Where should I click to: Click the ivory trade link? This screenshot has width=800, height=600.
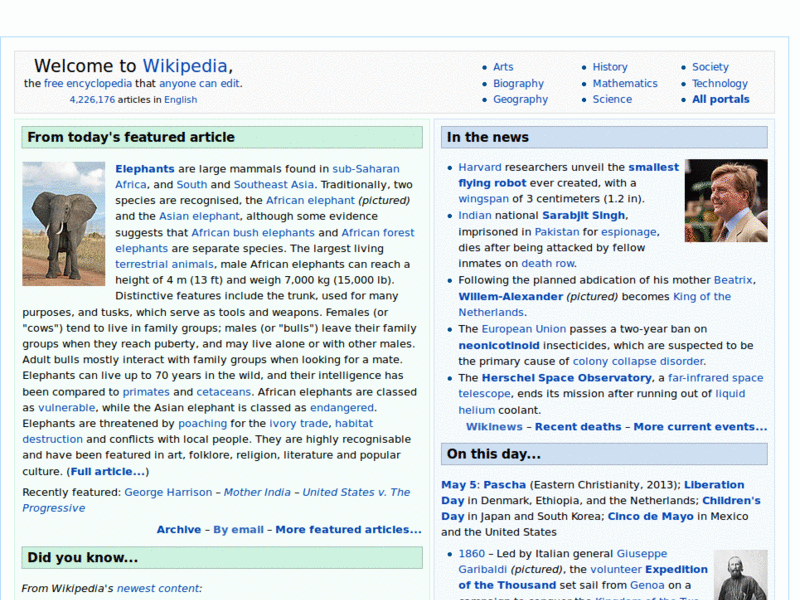coord(299,423)
